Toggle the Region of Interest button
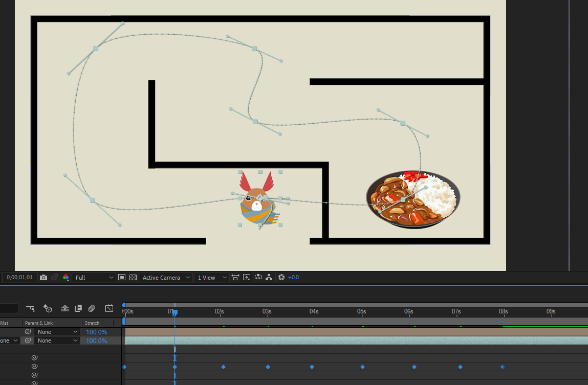 click(121, 278)
